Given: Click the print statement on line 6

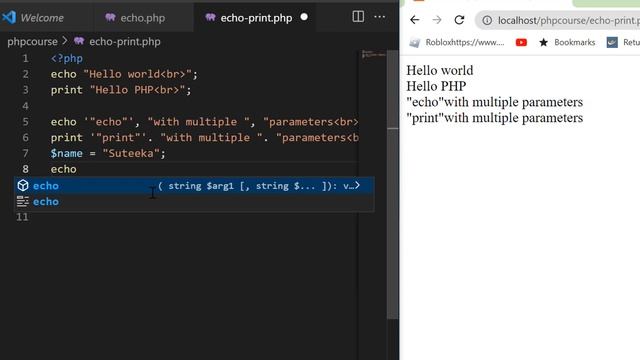Looking at the screenshot, I should tap(204, 138).
